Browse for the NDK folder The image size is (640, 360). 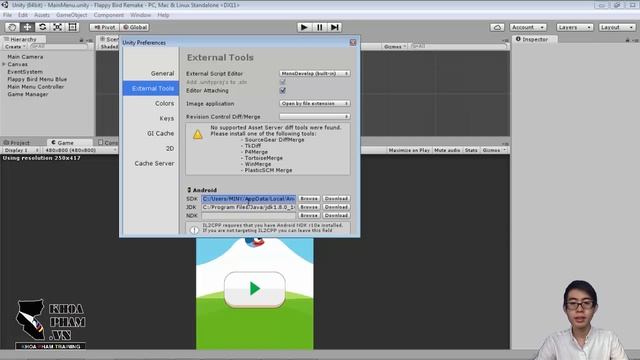tap(309, 216)
